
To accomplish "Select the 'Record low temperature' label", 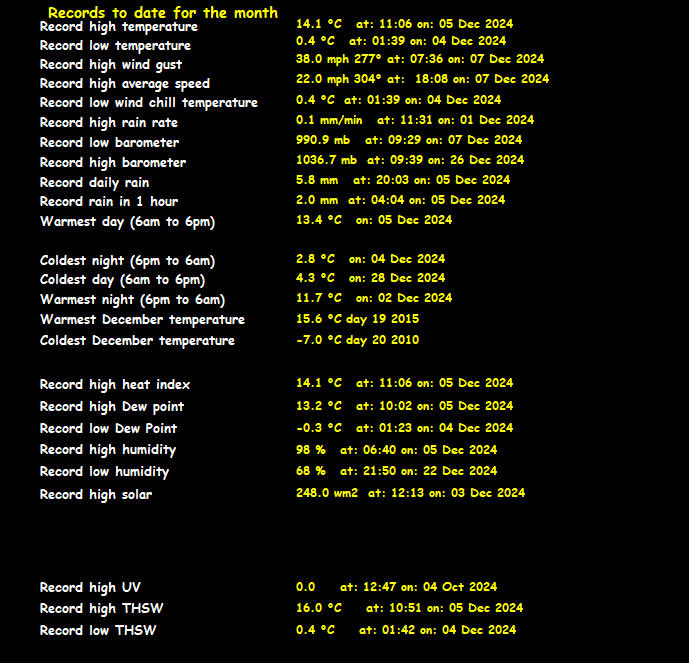I will 115,46.
